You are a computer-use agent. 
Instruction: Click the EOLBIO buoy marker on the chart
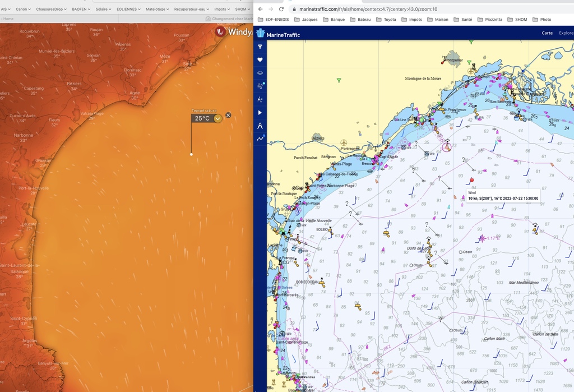[331, 231]
